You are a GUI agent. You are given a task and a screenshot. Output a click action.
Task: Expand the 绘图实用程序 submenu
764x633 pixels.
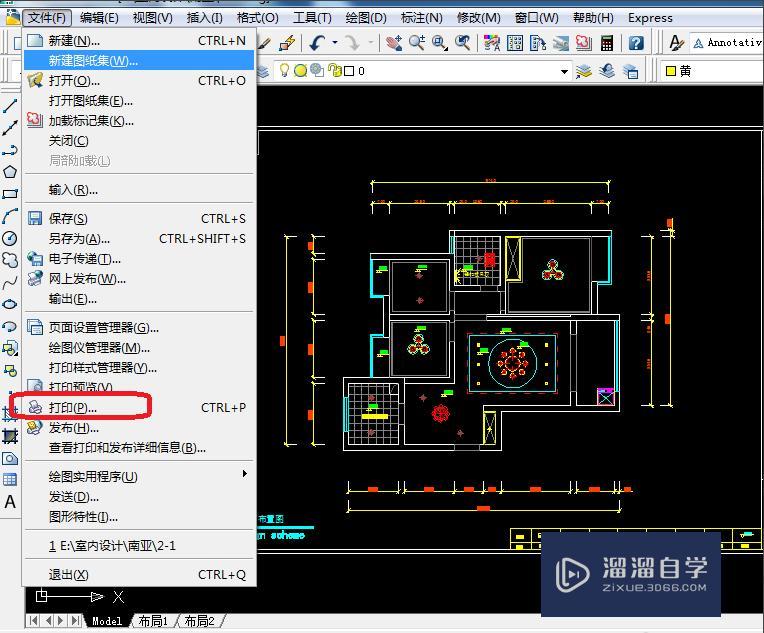[139, 476]
